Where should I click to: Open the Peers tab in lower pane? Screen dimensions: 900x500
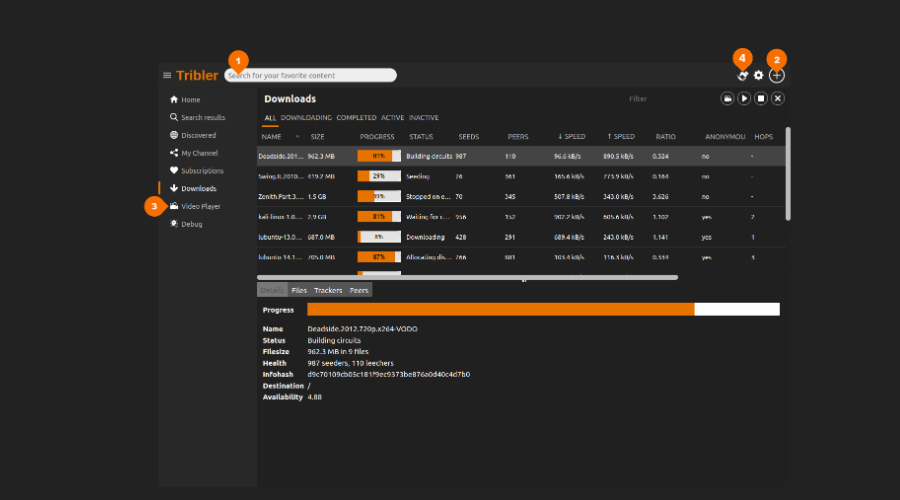[x=359, y=290]
